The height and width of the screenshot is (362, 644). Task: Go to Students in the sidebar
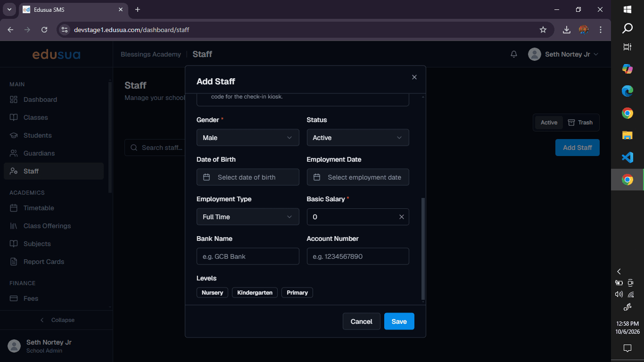pyautogui.click(x=54, y=135)
